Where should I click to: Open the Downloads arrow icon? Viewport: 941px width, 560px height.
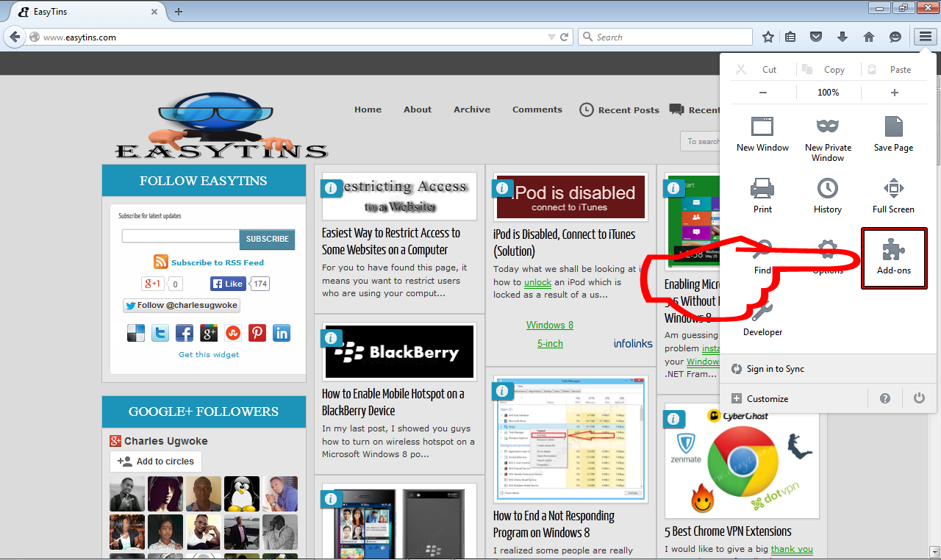coord(842,37)
